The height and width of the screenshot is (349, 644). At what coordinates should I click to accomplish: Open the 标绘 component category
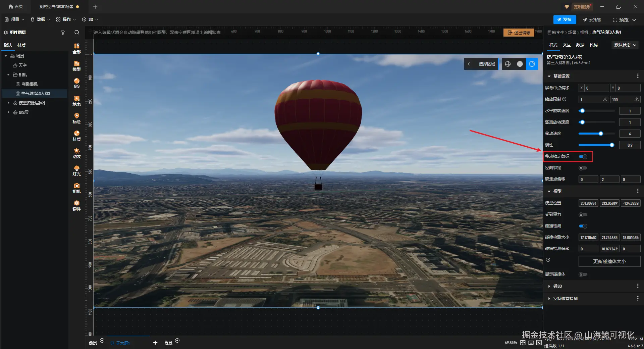(x=77, y=118)
